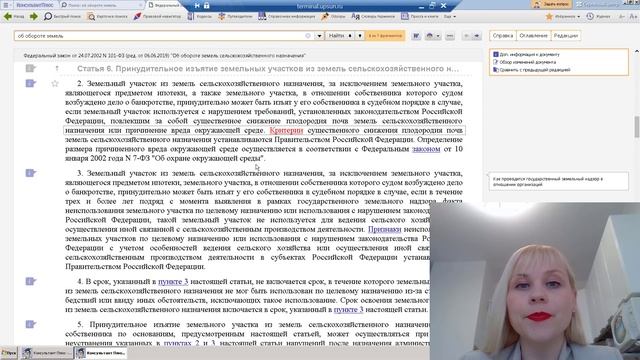
Task: Click in the об обороте земель search field
Action: [x=159, y=36]
